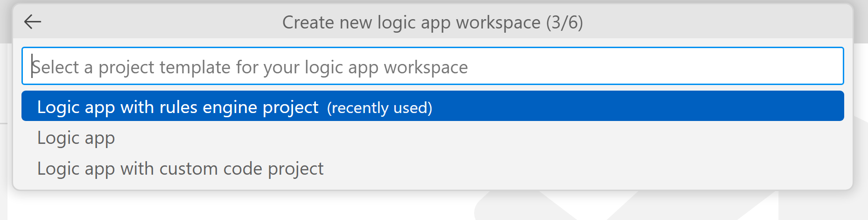Click the 'Logic app' list entry
Viewport: 868px width, 220px height.
[x=433, y=138]
